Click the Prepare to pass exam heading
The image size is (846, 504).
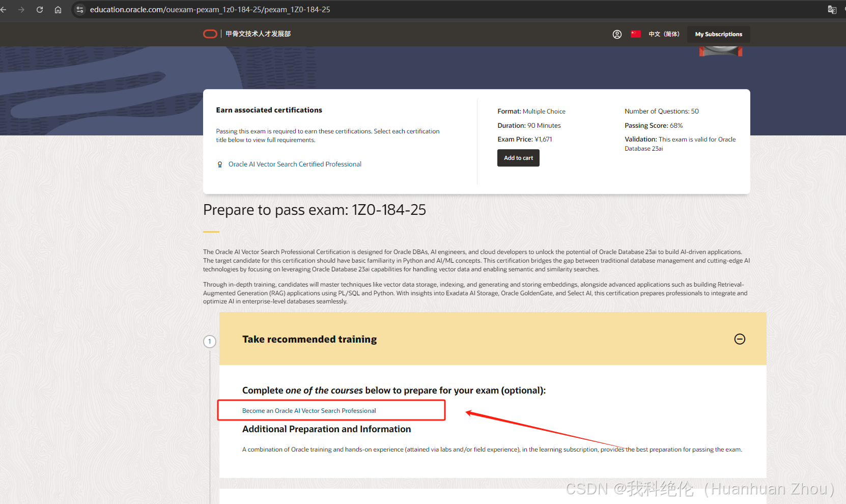[x=315, y=210]
